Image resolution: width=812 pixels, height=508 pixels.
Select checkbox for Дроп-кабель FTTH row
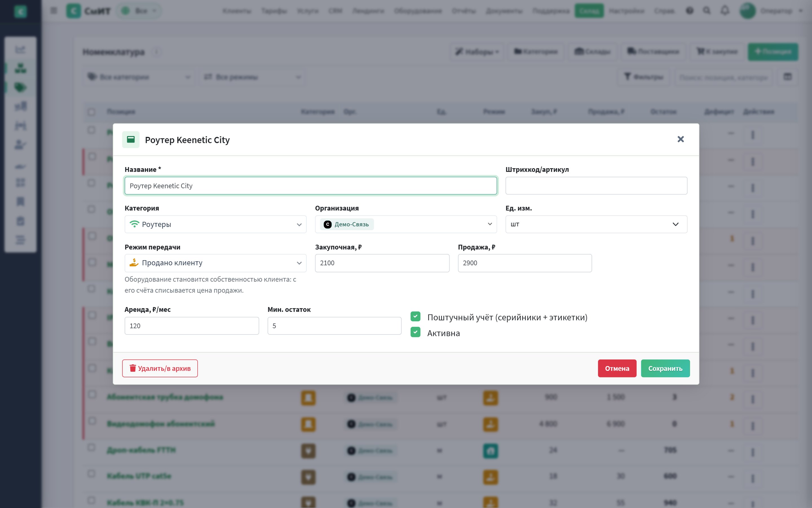pos(91,448)
